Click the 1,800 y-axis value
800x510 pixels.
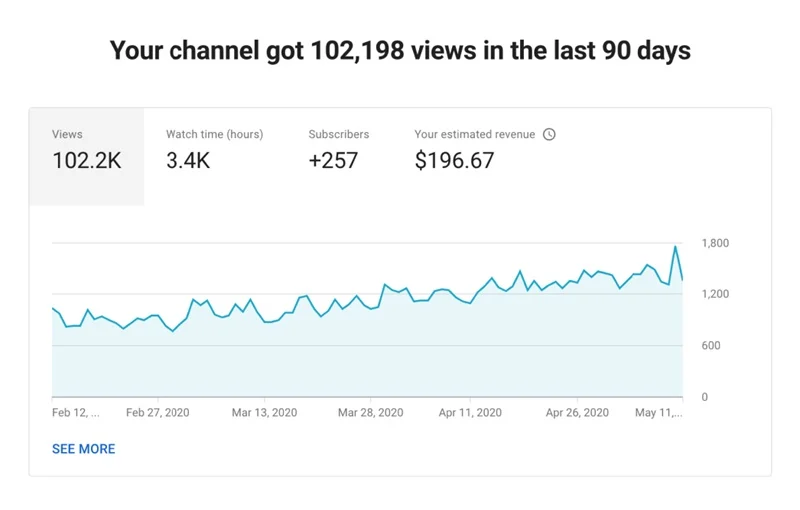tap(716, 243)
